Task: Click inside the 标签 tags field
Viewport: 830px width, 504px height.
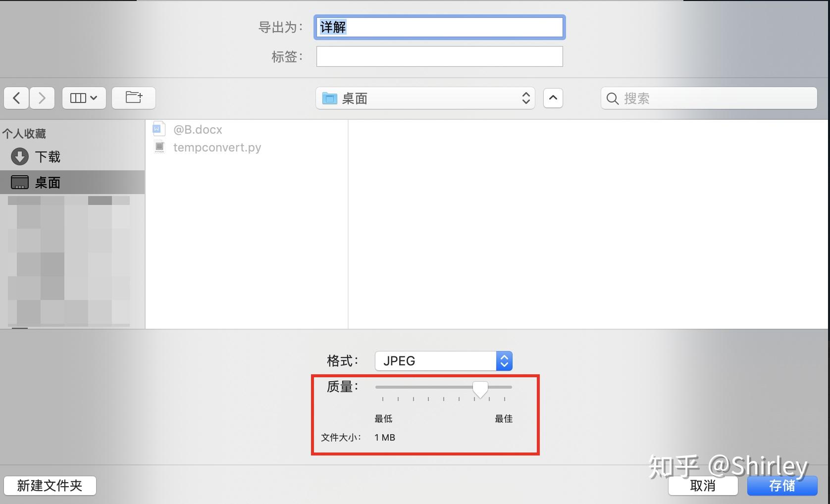Action: click(x=439, y=56)
